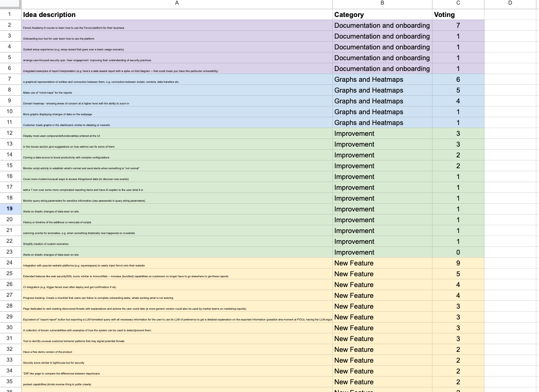The width and height of the screenshot is (539, 392).
Task: Click voting value 7 in row 2
Action: [x=458, y=25]
